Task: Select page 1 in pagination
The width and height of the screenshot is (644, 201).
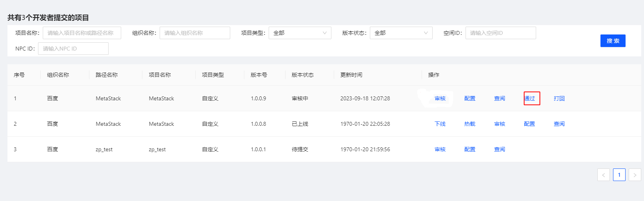Action: pyautogui.click(x=619, y=175)
